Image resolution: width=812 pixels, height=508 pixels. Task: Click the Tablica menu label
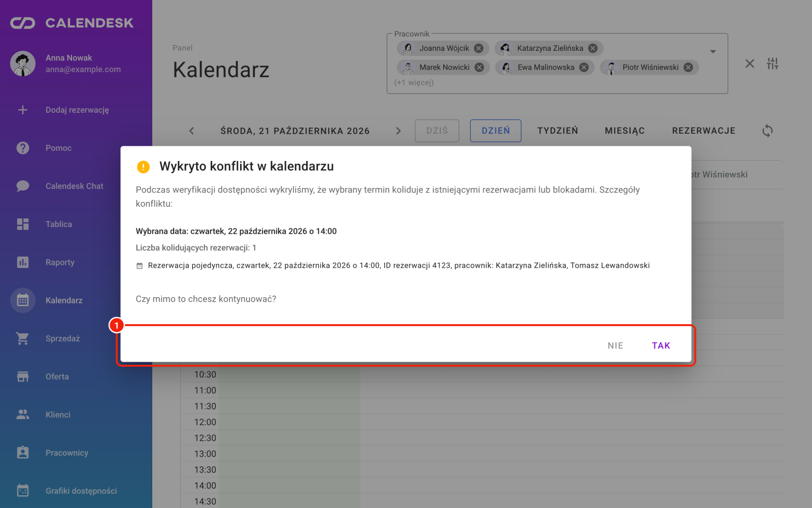tap(59, 224)
